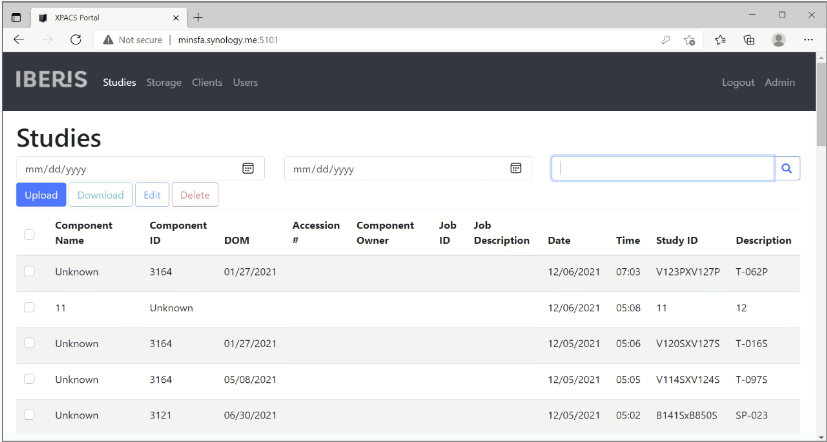This screenshot has width=827, height=442.
Task: Toggle the select-all header checkbox
Action: tap(29, 234)
